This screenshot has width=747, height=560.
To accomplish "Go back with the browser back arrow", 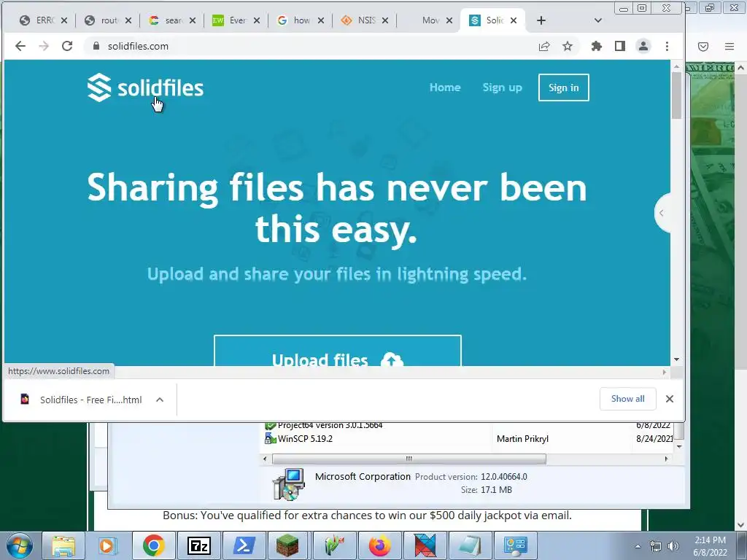I will [20, 46].
